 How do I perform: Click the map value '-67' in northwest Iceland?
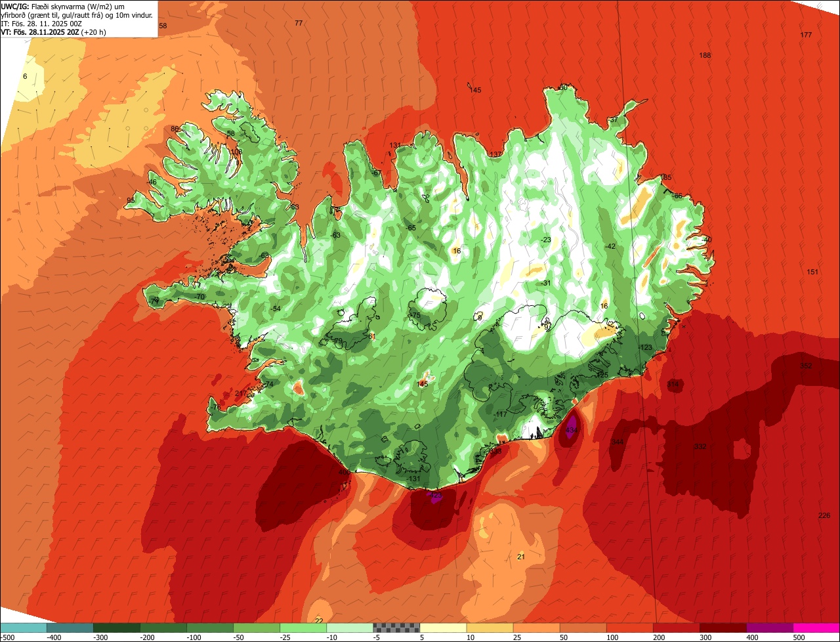(377, 173)
